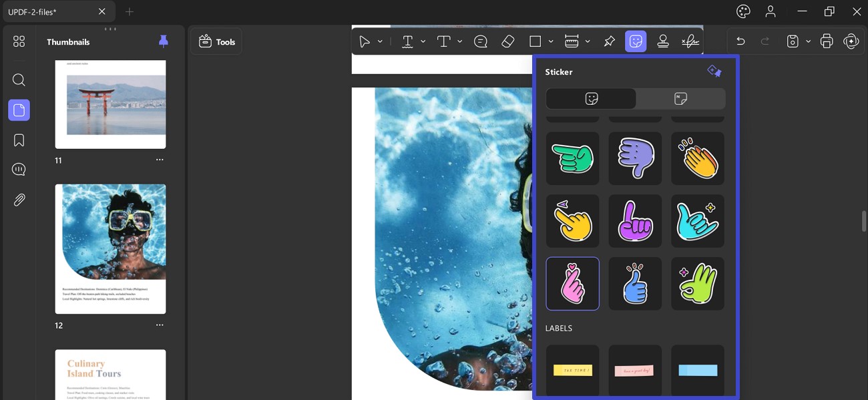Pick the purple raised index finger sticker
This screenshot has width=868, height=400.
(x=635, y=221)
